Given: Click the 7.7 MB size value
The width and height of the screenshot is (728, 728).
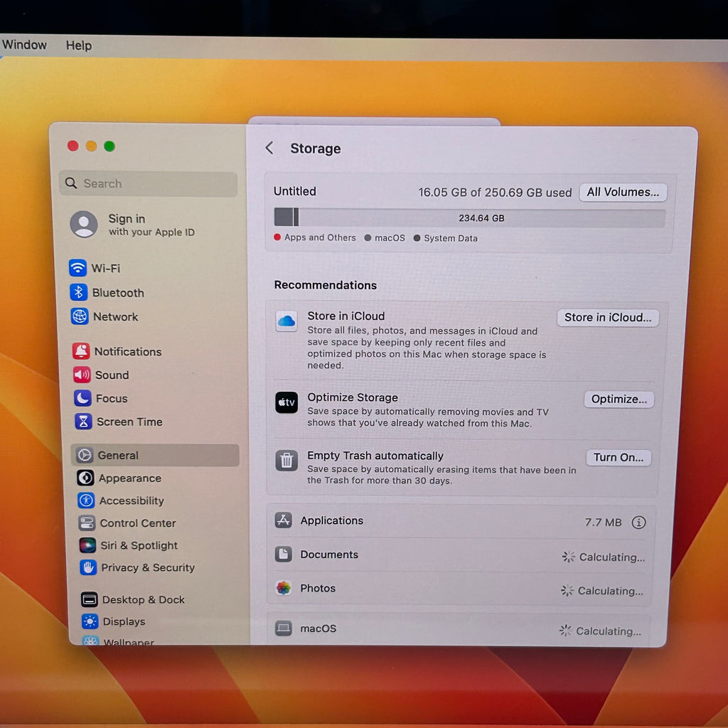Looking at the screenshot, I should 603,523.
